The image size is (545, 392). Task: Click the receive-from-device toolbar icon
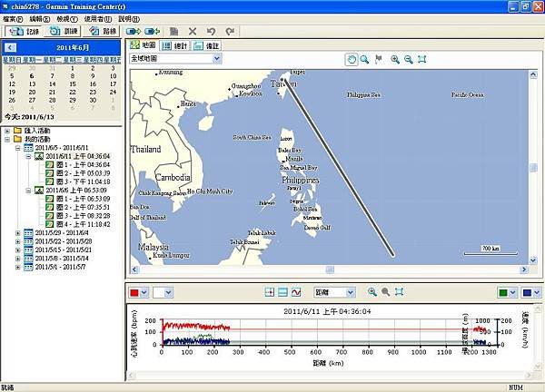(x=152, y=32)
